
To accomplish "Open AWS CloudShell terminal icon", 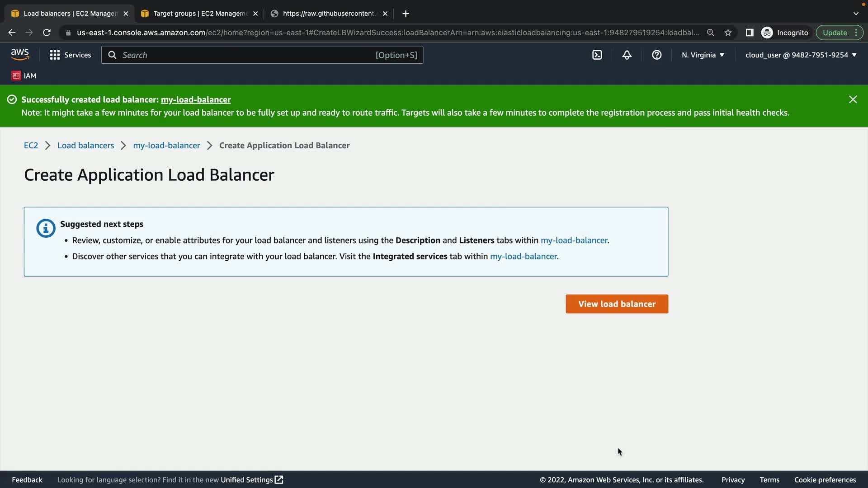I will pyautogui.click(x=597, y=55).
